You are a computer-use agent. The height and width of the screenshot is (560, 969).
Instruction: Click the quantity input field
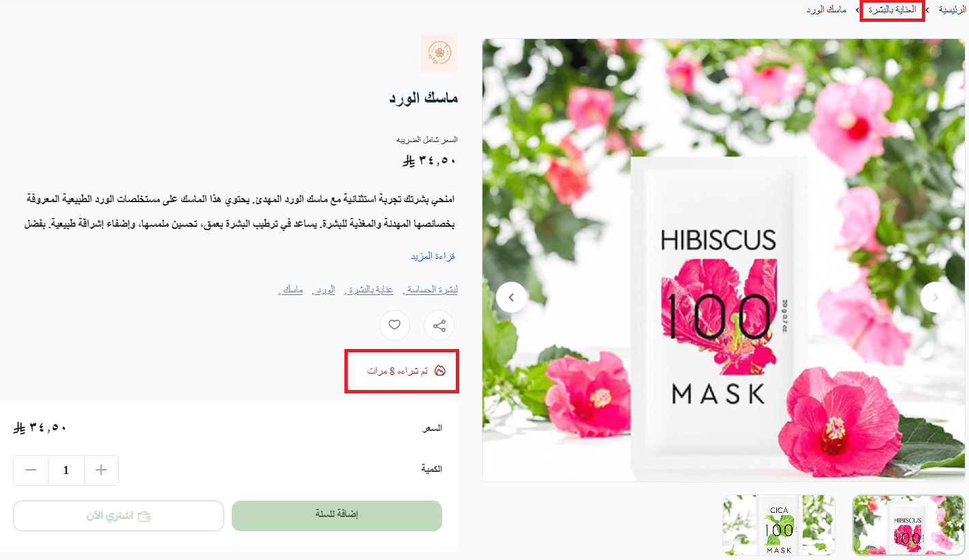coord(66,470)
